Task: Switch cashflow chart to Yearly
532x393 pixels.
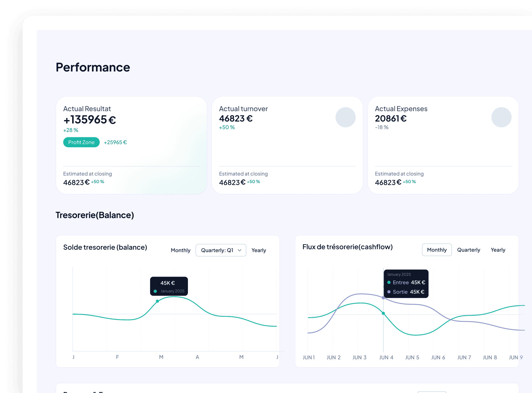Action: point(498,250)
